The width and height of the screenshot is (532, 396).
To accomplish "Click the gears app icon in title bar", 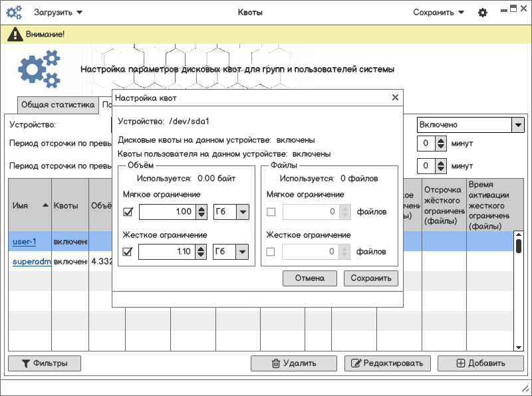I will (x=14, y=13).
